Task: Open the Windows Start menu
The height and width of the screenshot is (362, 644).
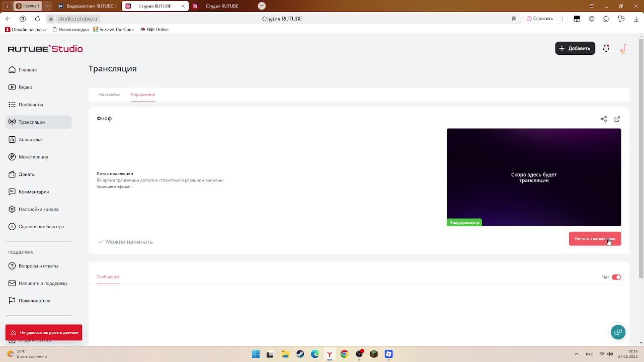Action: click(256, 354)
